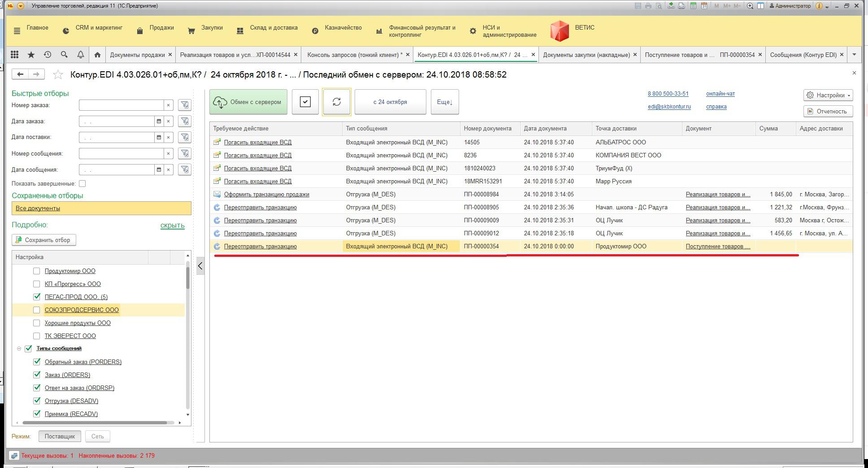
Task: Click Обмен с сервером button
Action: click(248, 102)
